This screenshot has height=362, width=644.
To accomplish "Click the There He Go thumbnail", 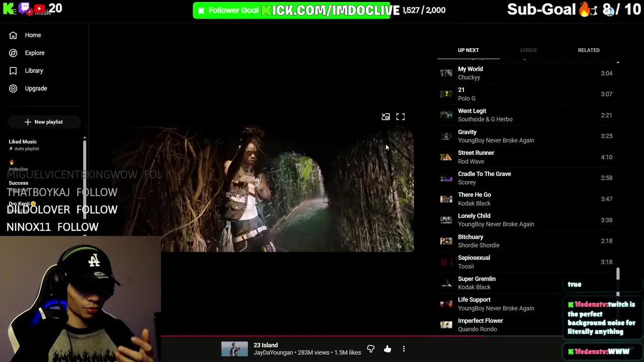I will click(446, 199).
